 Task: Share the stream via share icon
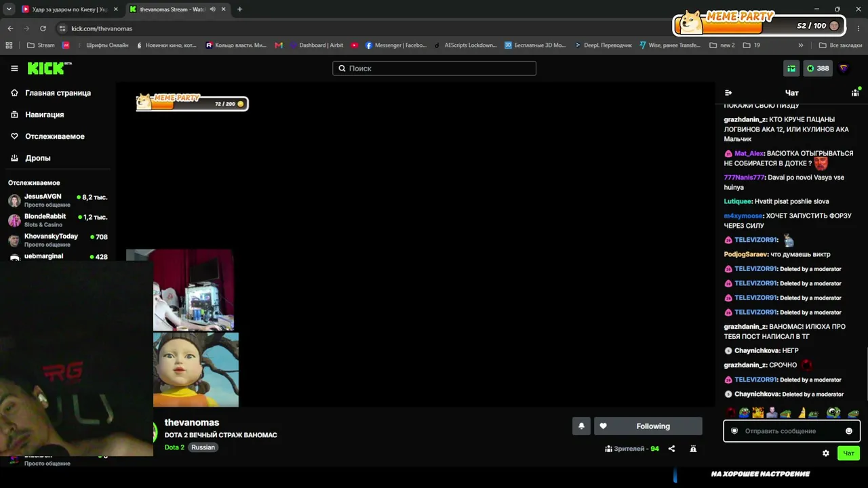click(671, 449)
